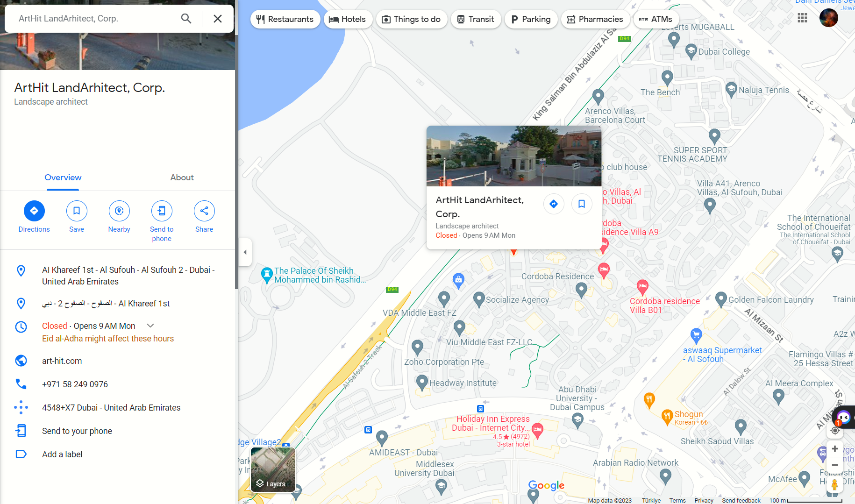Image resolution: width=855 pixels, height=504 pixels.
Task: Open the Terms link
Action: point(677,500)
